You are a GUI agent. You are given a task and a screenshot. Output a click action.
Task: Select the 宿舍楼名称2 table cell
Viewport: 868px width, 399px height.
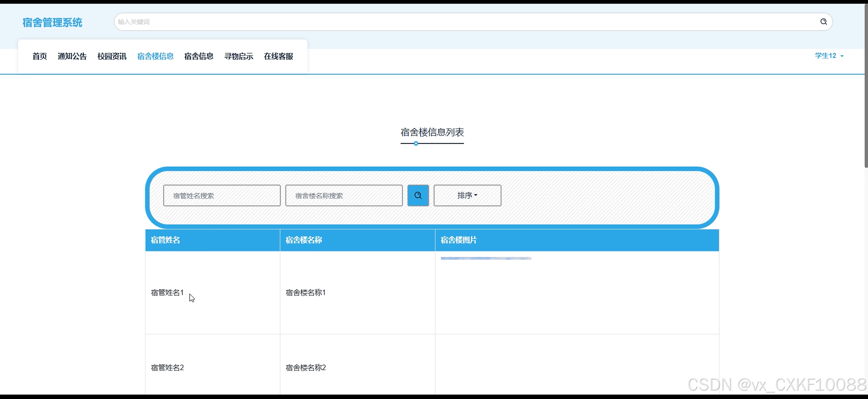click(306, 367)
